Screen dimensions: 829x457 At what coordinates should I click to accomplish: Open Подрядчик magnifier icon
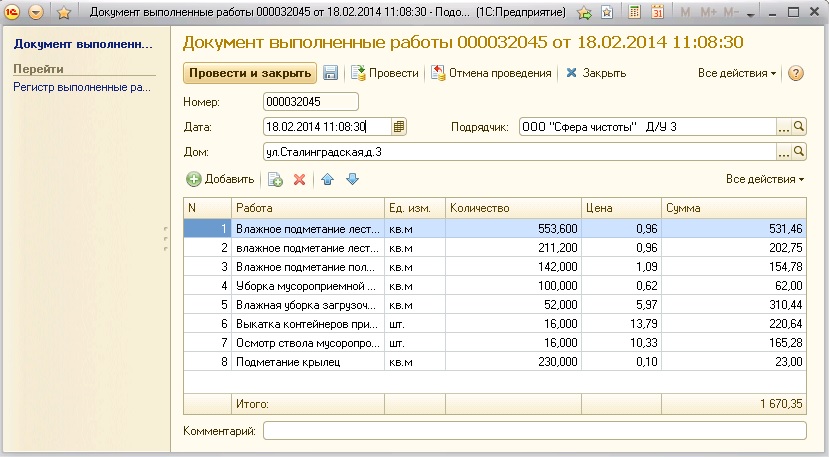click(x=799, y=126)
